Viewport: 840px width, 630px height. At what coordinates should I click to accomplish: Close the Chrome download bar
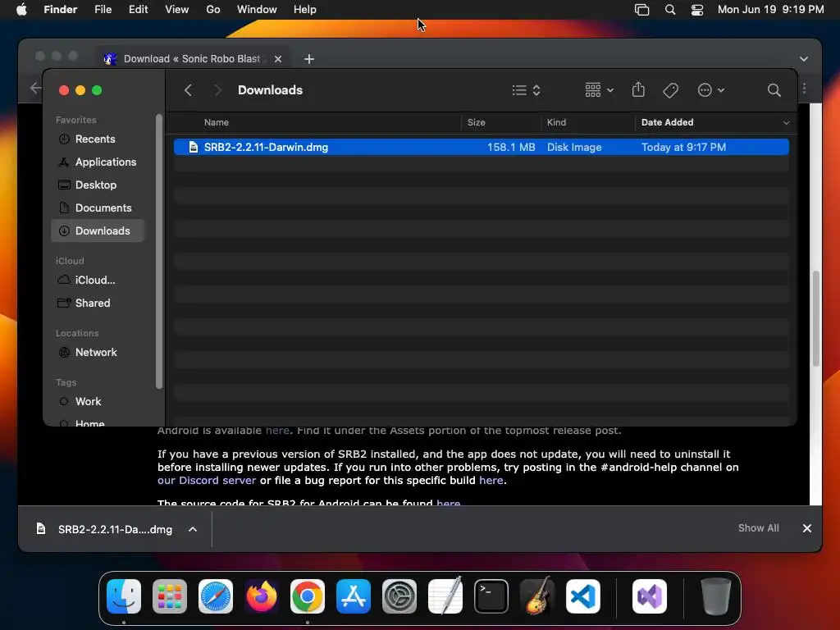(807, 529)
